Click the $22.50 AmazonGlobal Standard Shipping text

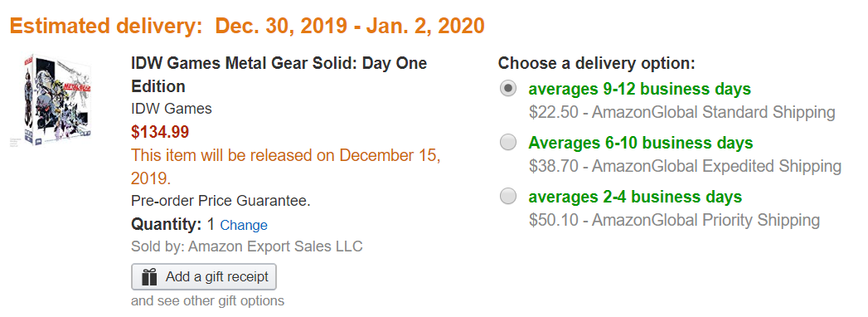pos(682,113)
